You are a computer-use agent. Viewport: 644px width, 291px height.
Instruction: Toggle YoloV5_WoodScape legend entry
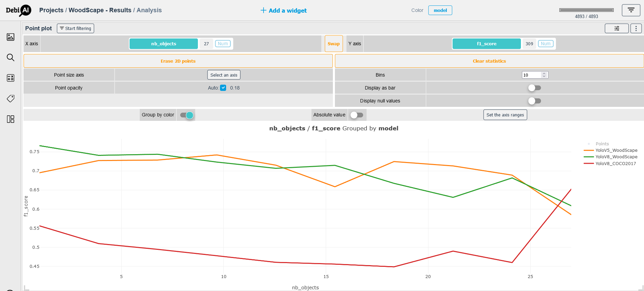tap(611, 150)
